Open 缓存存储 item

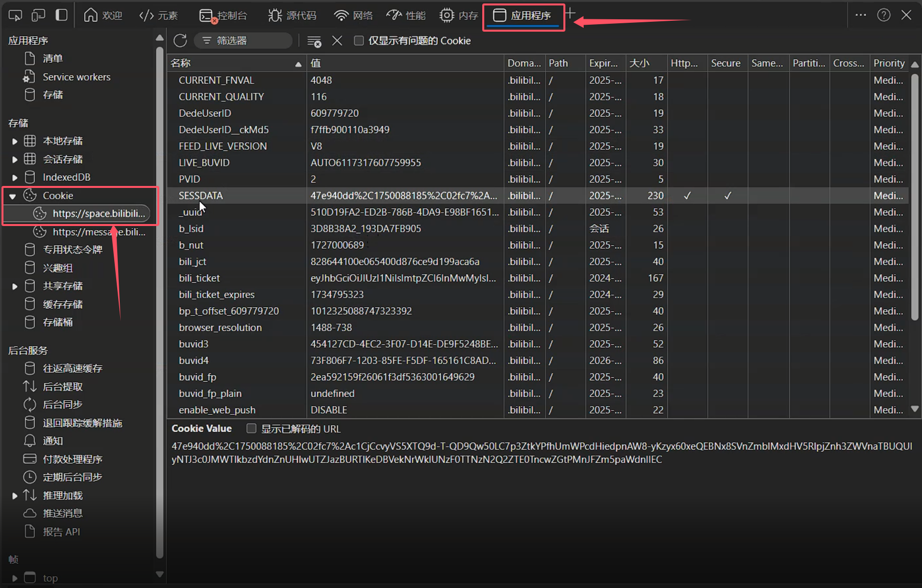click(x=63, y=304)
